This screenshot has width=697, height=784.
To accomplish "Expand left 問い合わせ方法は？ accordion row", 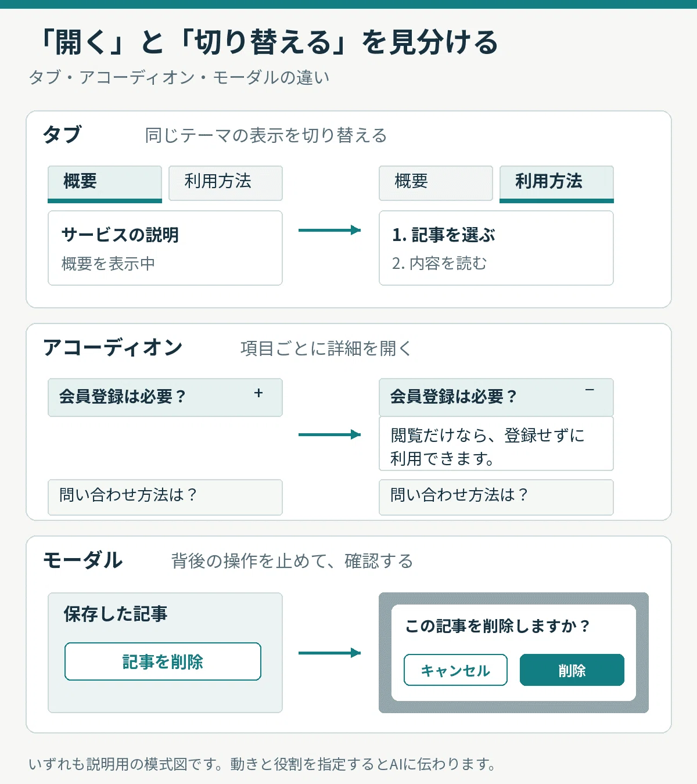I will 165,497.
